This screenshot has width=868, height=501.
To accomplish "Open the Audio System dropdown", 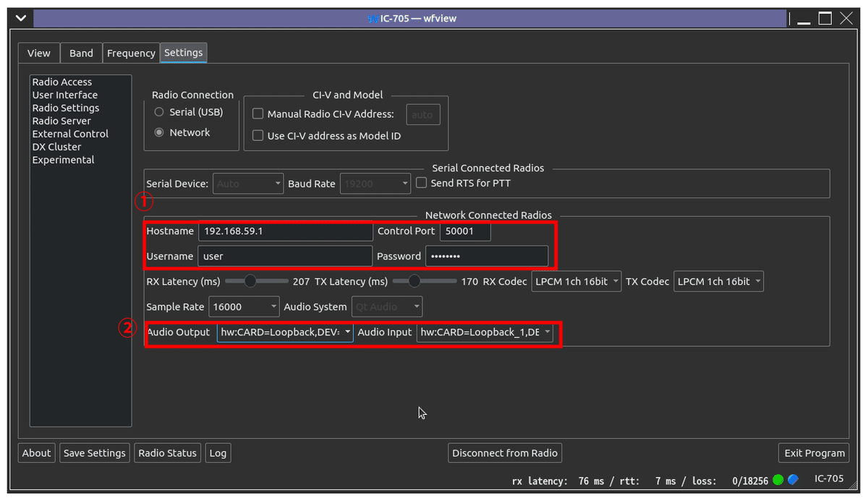I will tap(386, 306).
